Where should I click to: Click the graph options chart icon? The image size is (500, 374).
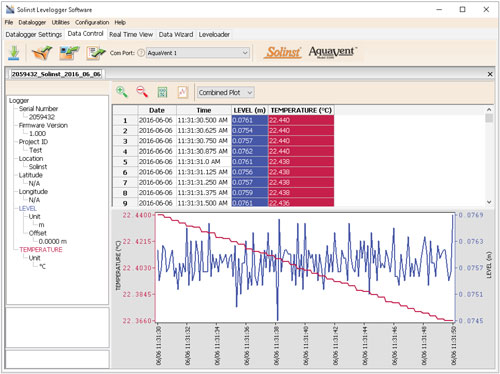point(183,92)
